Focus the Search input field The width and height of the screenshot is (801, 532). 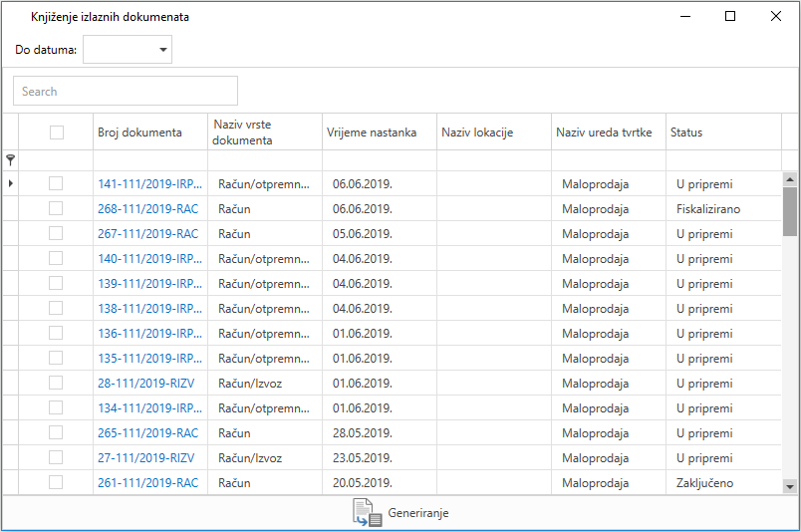pos(126,91)
